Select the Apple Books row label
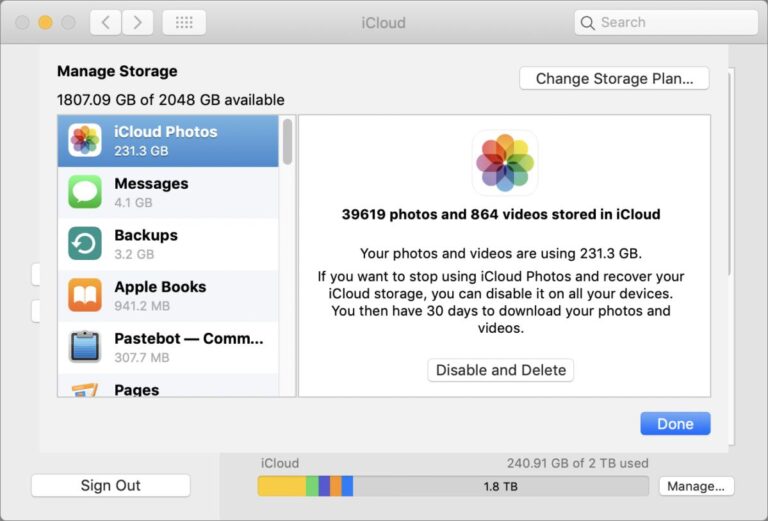 tap(160, 287)
